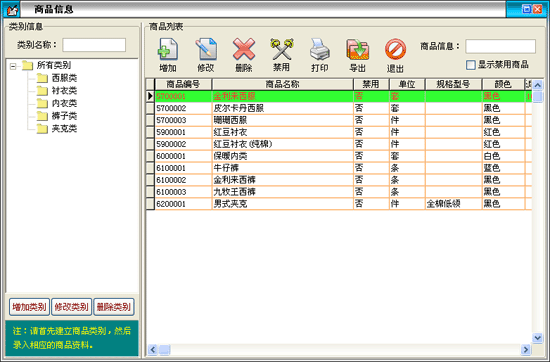Image resolution: width=550 pixels, height=362 pixels.
Task: Select row 皮尔卡丹西服
Action: tap(339, 108)
